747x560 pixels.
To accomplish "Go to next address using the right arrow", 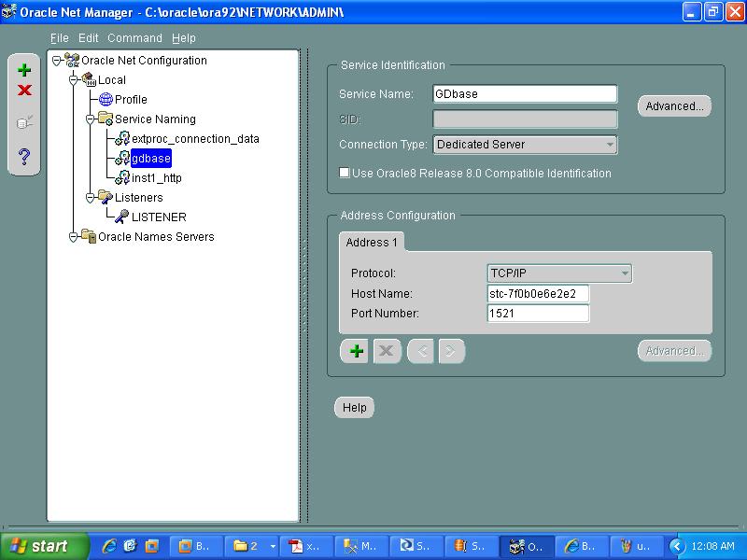I will coord(450,351).
